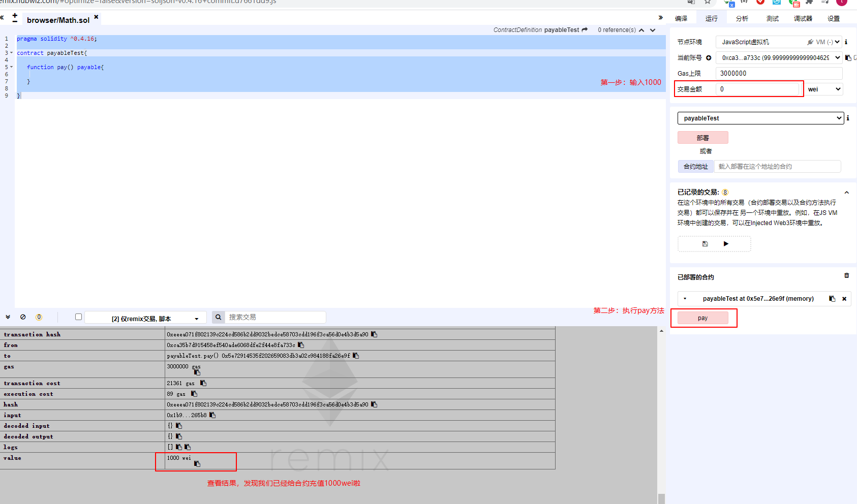Click the transaction search magnifier icon
The image size is (857, 504).
pos(218,317)
